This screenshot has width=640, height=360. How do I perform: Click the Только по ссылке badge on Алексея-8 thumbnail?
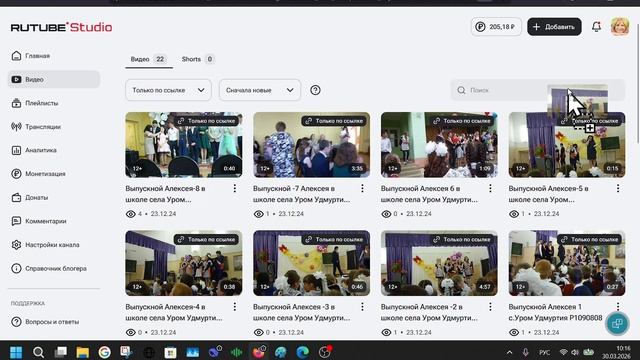point(207,121)
